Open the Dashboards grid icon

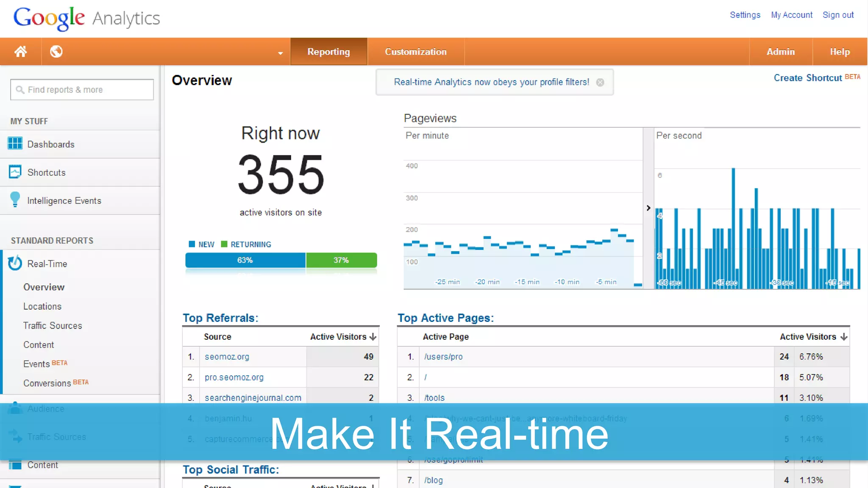click(15, 144)
